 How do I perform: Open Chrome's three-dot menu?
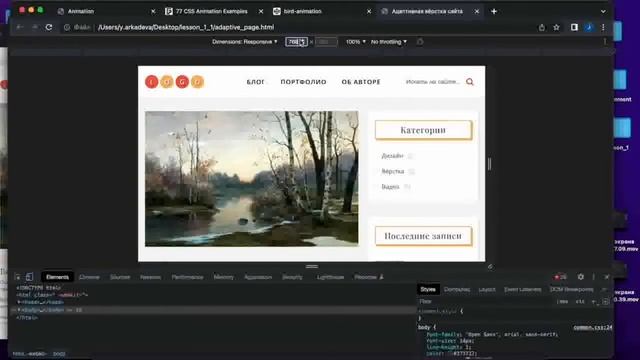point(603,27)
